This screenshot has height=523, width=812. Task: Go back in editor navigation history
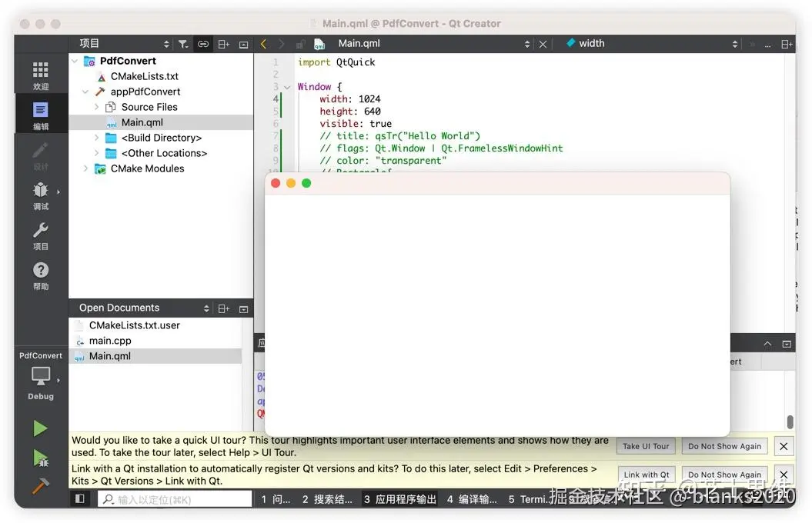coord(263,44)
